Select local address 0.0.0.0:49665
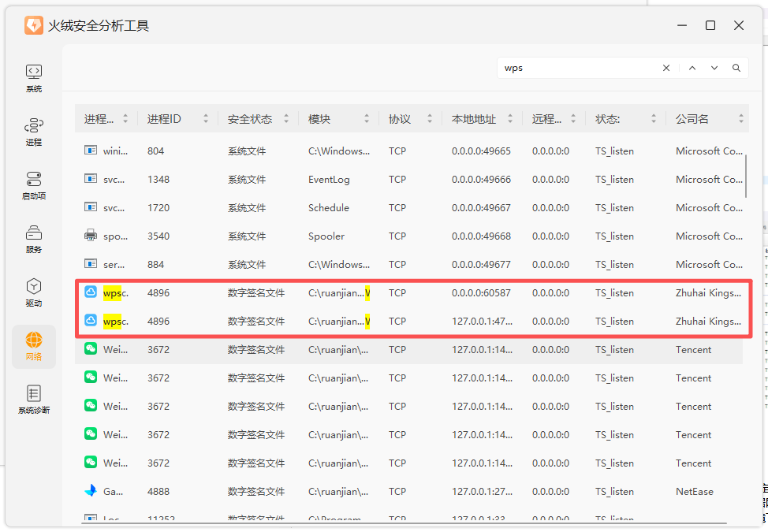The height and width of the screenshot is (532, 768). (481, 151)
